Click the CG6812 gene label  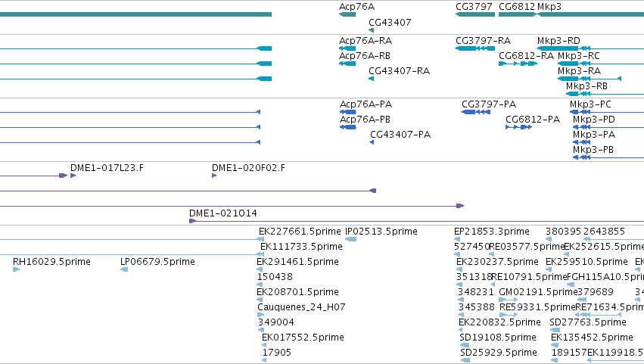click(517, 7)
